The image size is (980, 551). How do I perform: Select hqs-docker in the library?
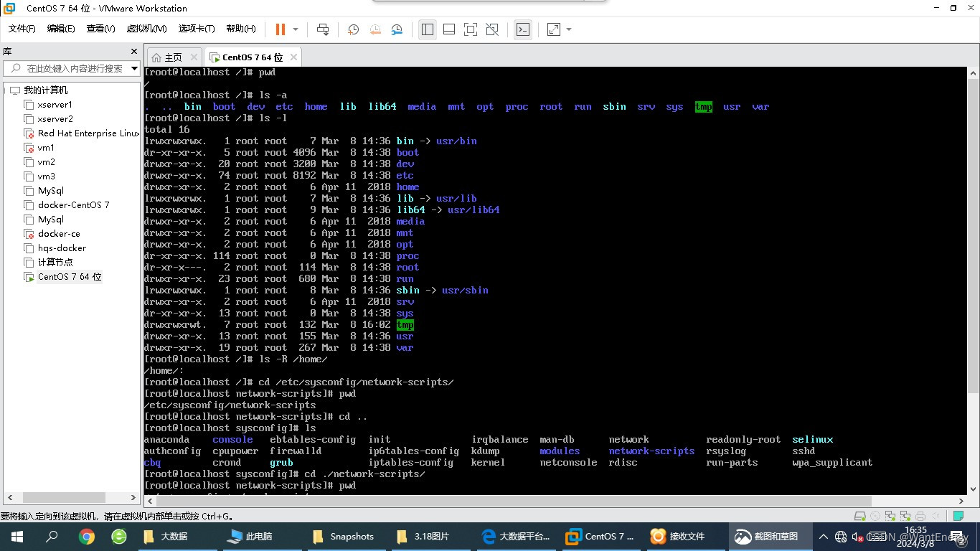[x=55, y=248]
